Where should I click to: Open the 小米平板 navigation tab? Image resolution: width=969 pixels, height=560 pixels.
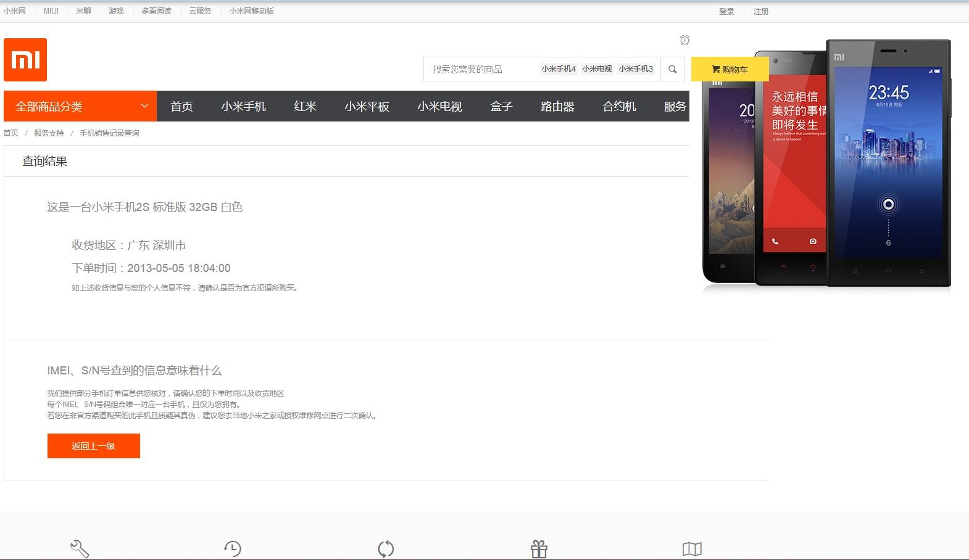pyautogui.click(x=367, y=106)
